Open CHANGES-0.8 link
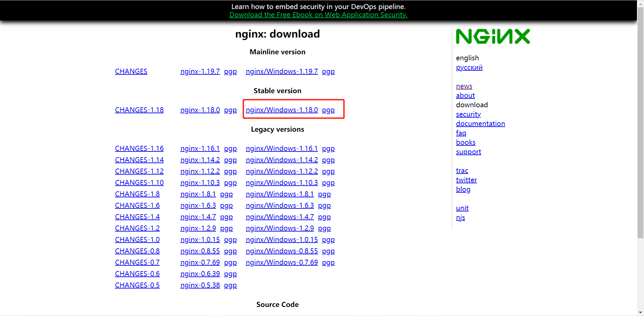This screenshot has height=316, width=644. tap(137, 251)
